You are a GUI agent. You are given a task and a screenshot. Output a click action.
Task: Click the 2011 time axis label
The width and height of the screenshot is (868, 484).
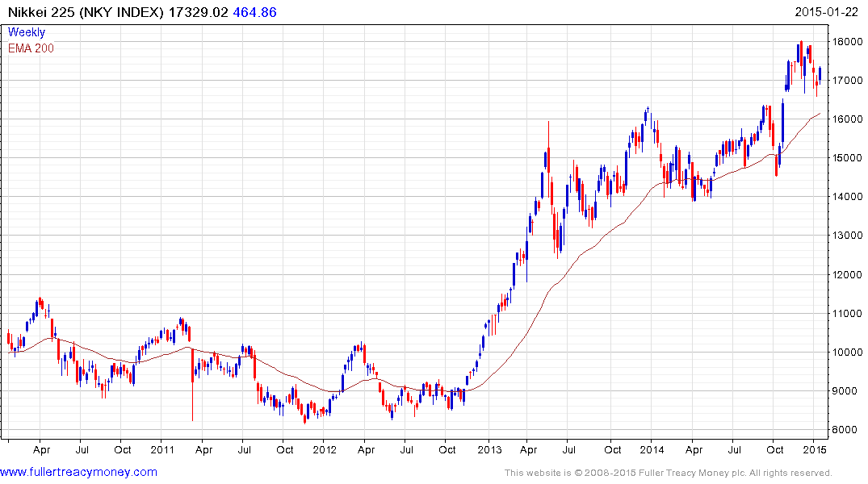tap(162, 449)
